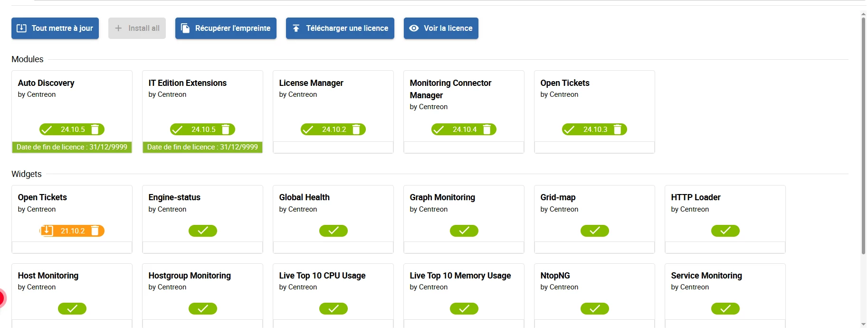Click trash icon on License Manager card
The image size is (868, 334).
coord(356,130)
